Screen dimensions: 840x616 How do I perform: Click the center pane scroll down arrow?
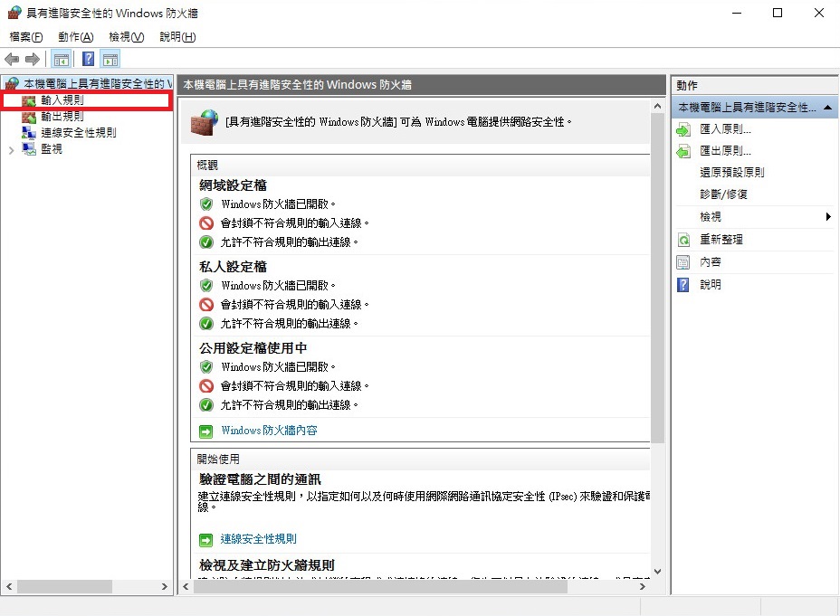(657, 572)
